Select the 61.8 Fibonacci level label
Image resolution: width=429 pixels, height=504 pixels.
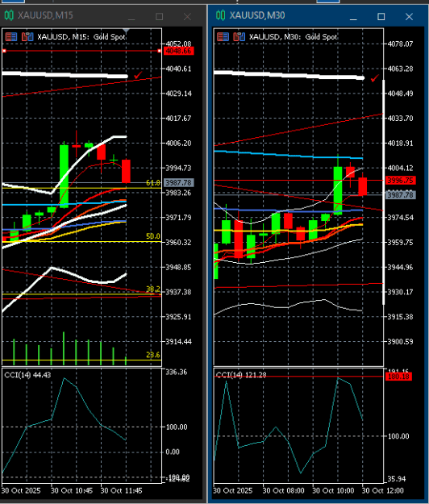pyautogui.click(x=153, y=182)
